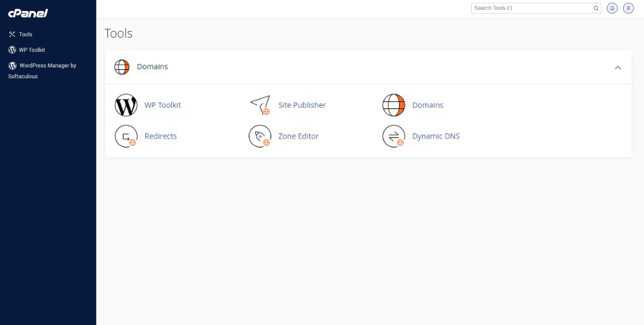Open the Site Publisher paper plane icon
Viewport: 644px width, 325px height.
pyautogui.click(x=260, y=105)
